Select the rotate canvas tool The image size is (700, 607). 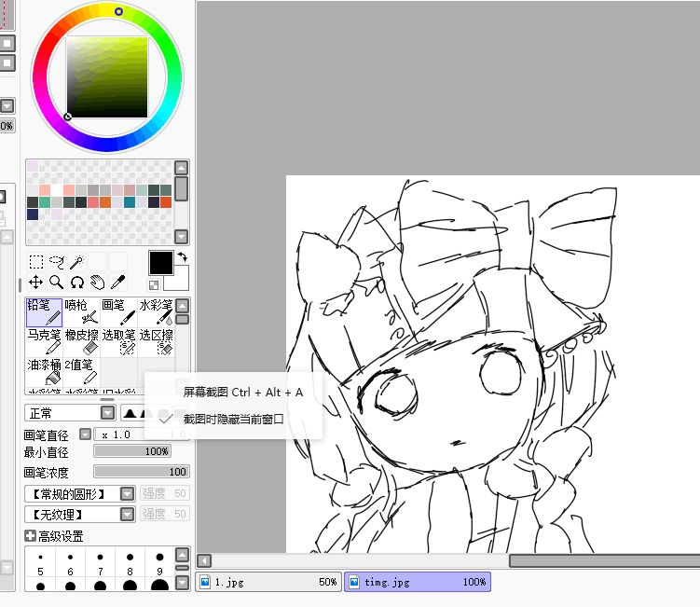pyautogui.click(x=77, y=283)
